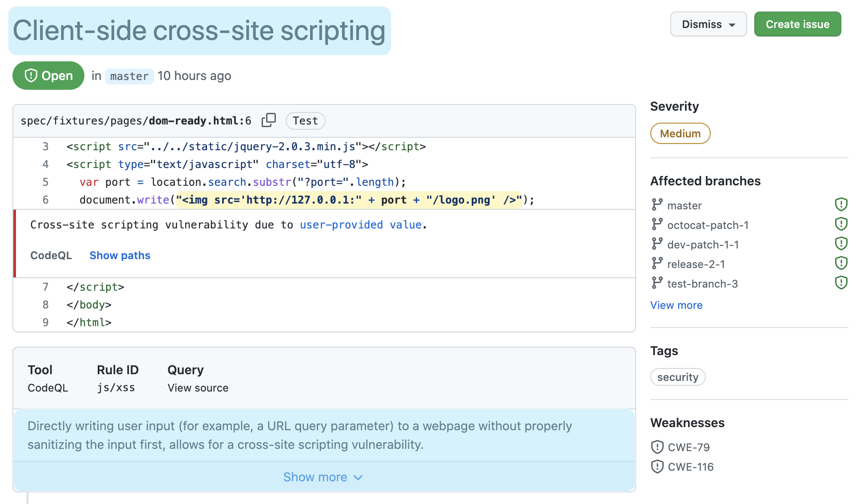Click the CodeQL value under Tool

[x=48, y=388]
